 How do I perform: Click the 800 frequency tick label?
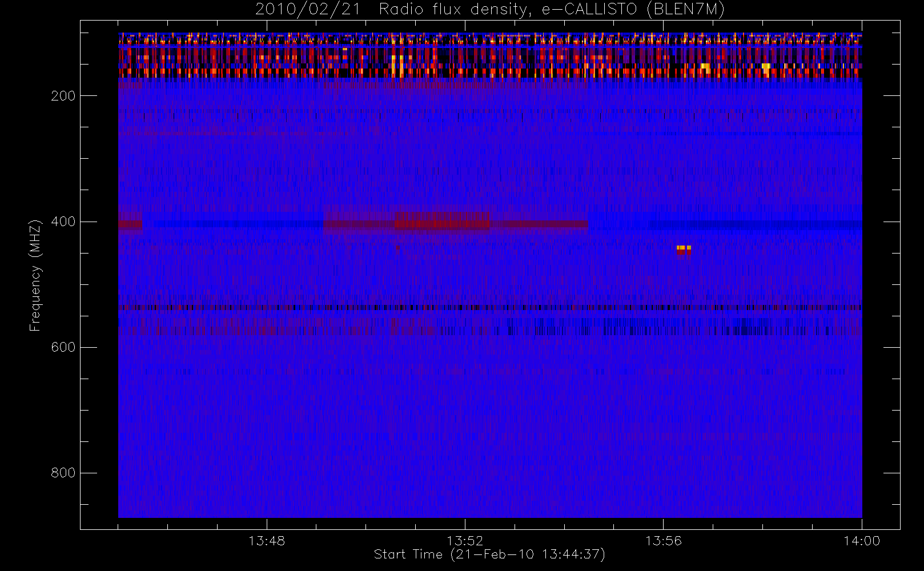63,473
